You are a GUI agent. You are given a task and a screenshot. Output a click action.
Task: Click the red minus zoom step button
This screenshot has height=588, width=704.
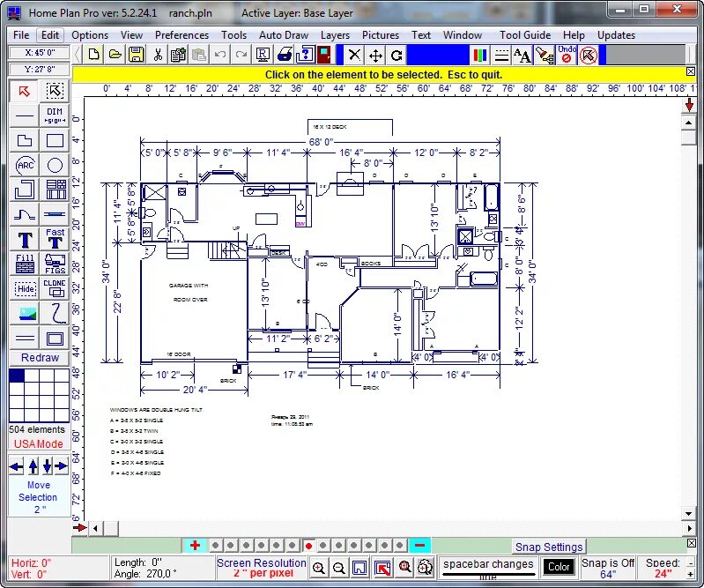[419, 546]
